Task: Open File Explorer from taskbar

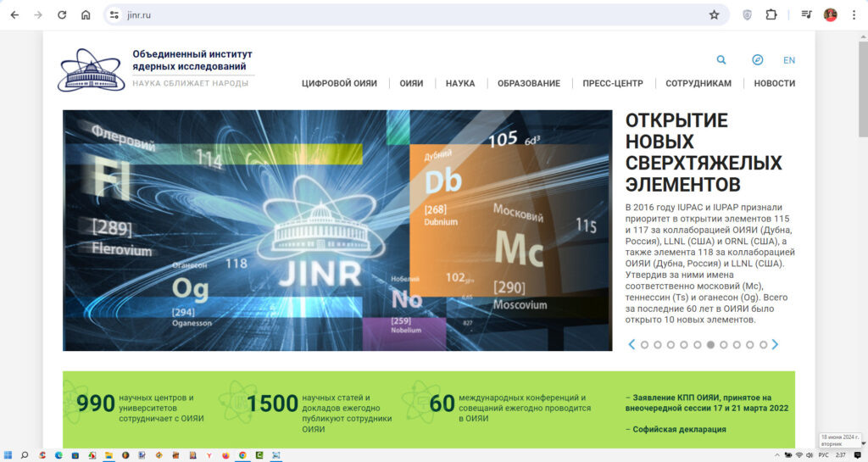Action: (109, 455)
